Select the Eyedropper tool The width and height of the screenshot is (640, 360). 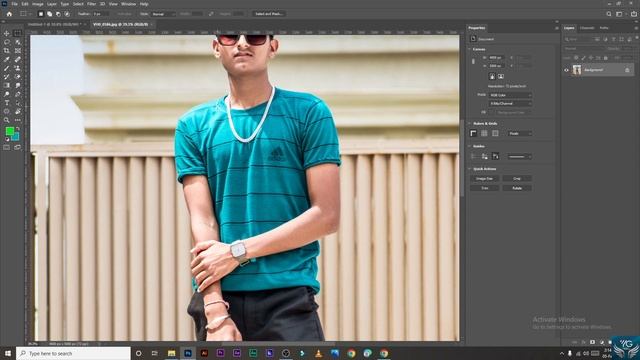pyautogui.click(x=7, y=60)
